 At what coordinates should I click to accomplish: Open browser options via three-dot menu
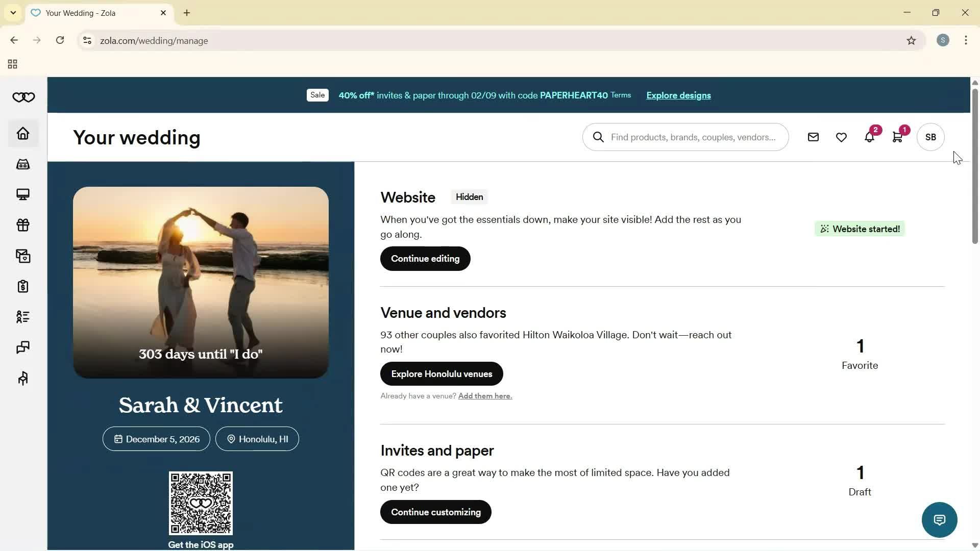966,40
